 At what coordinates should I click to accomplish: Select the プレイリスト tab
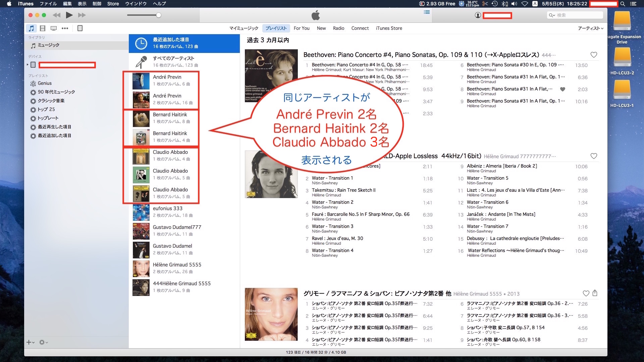[x=276, y=28]
